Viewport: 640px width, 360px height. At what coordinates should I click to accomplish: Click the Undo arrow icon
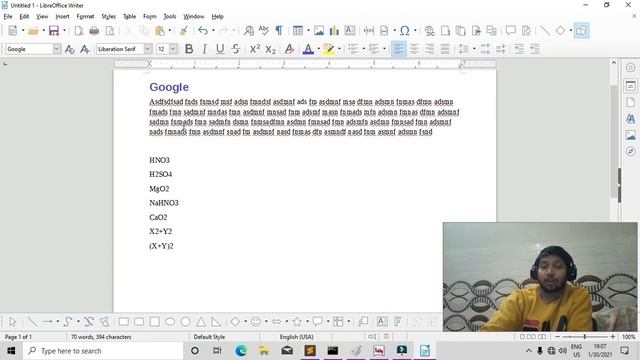coord(202,31)
